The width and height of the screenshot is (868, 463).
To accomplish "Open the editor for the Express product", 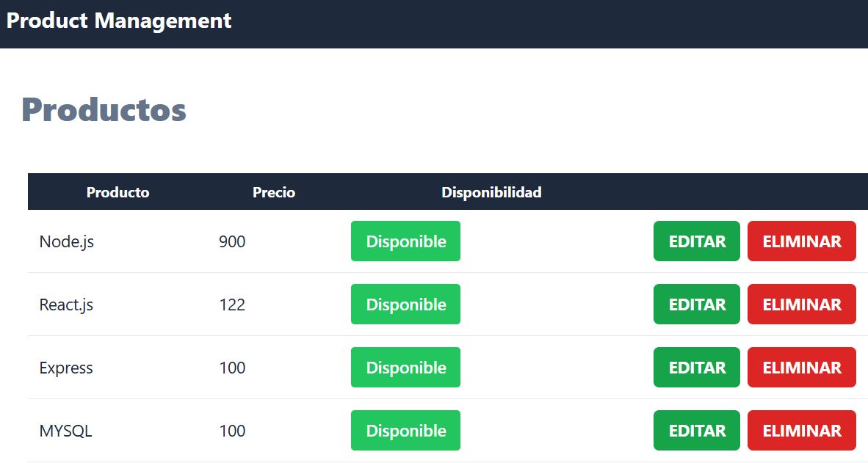I will tap(696, 368).
